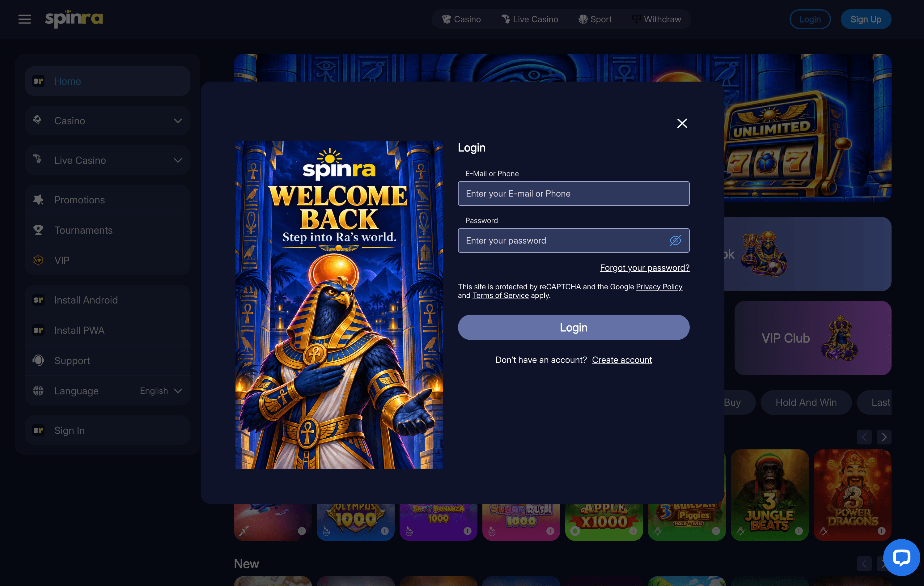Viewport: 924px width, 586px height.
Task: Open the Privacy Policy link
Action: 659,287
